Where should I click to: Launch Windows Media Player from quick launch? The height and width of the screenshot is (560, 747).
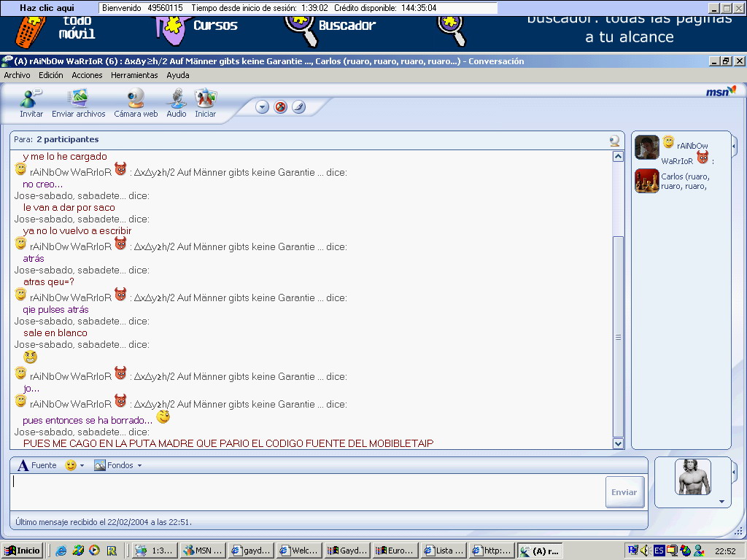pyautogui.click(x=94, y=551)
